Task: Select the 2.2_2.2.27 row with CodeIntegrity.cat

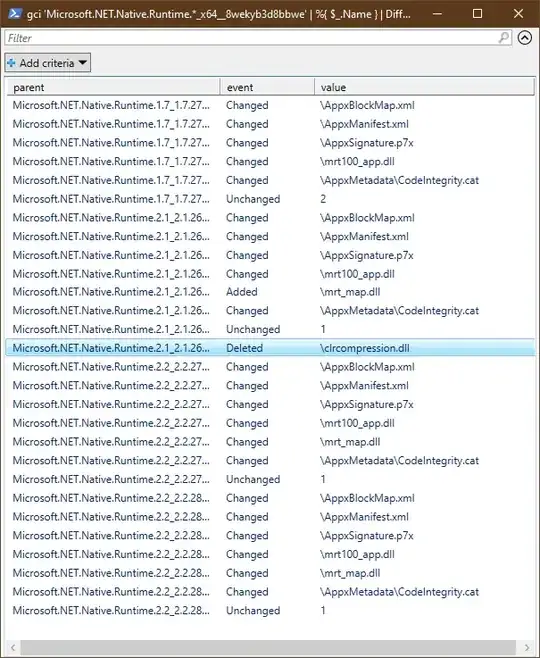Action: pos(270,461)
